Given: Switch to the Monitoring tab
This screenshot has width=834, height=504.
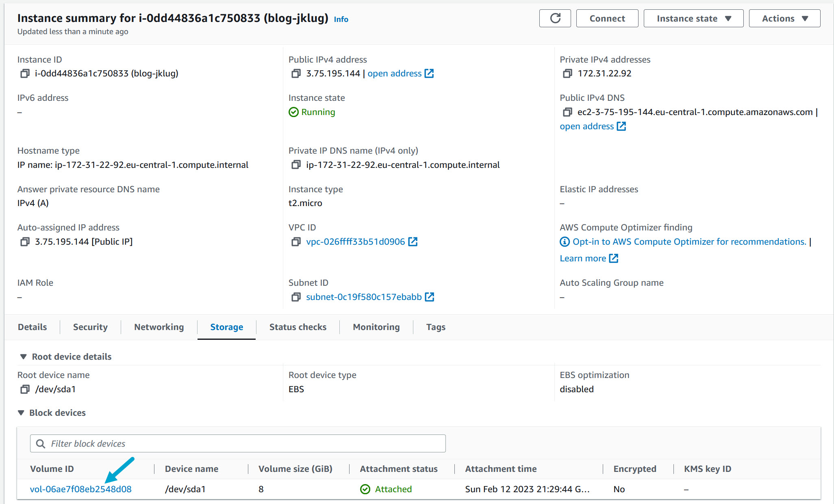Looking at the screenshot, I should point(376,327).
